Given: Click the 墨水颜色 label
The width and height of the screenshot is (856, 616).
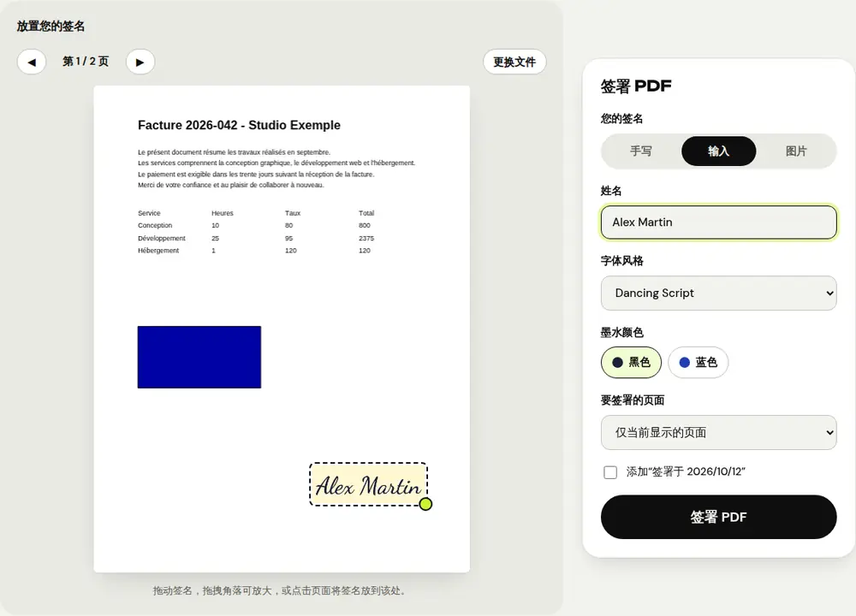Looking at the screenshot, I should point(621,332).
